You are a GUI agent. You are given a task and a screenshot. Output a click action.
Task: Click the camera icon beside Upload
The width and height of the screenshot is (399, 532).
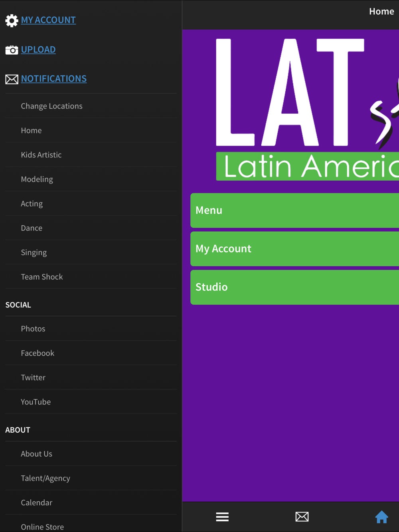[12, 50]
